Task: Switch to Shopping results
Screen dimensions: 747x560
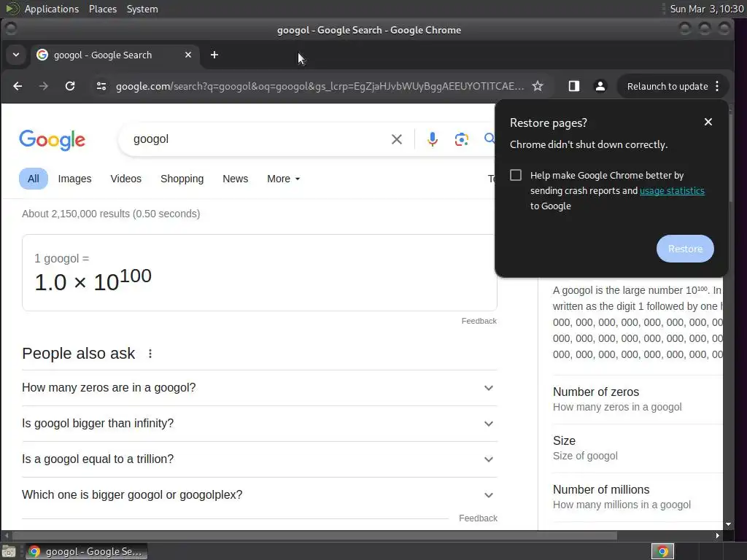Action: click(182, 179)
